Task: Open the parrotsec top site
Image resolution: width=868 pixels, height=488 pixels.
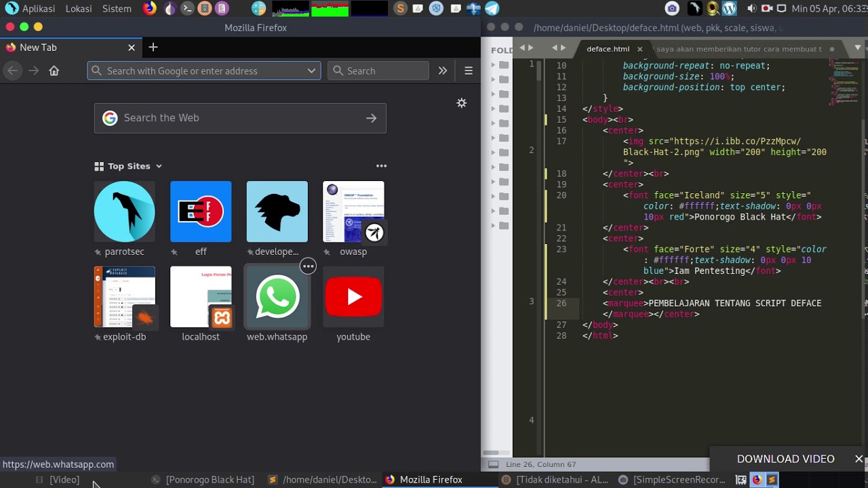Action: coord(125,219)
